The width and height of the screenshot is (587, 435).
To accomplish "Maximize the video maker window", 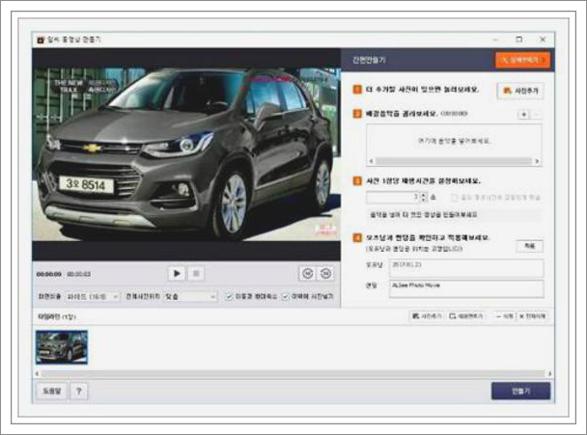I will pyautogui.click(x=519, y=39).
